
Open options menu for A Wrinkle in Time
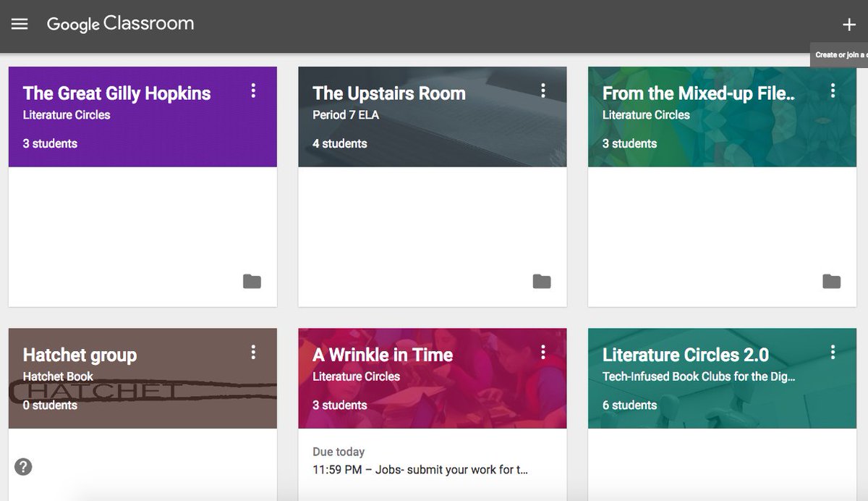[542, 352]
